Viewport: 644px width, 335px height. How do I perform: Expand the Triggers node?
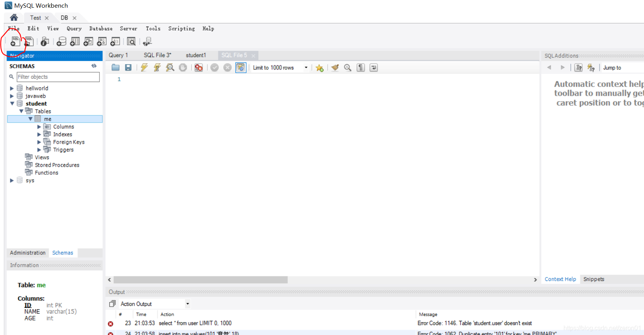pos(39,149)
